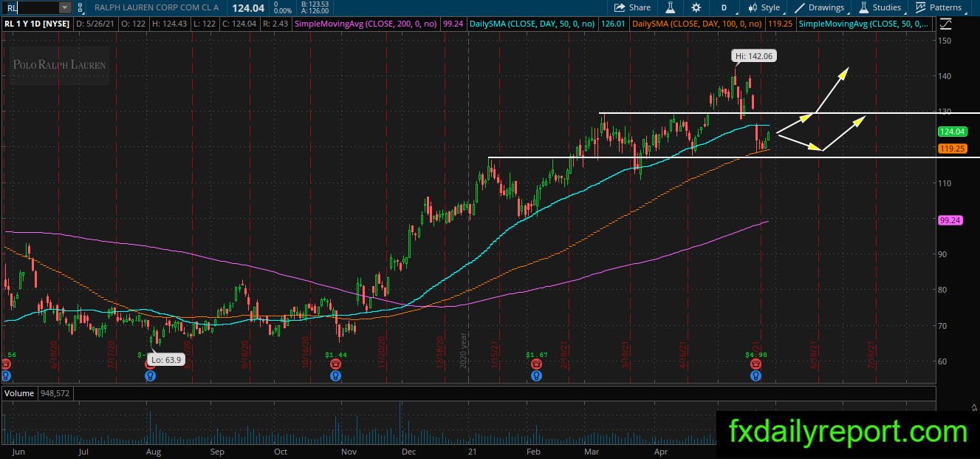
Task: Click the Lo: 63.9 price bubble
Action: (165, 359)
